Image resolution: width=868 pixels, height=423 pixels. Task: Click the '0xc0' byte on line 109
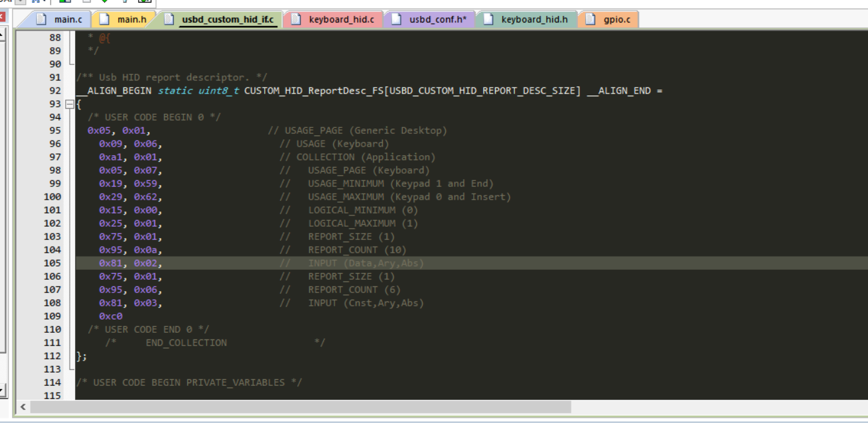[x=110, y=316]
